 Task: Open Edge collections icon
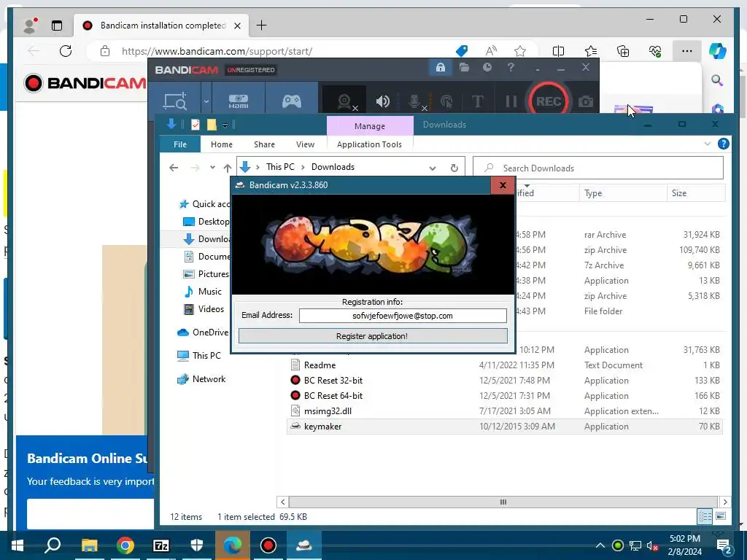pos(623,51)
